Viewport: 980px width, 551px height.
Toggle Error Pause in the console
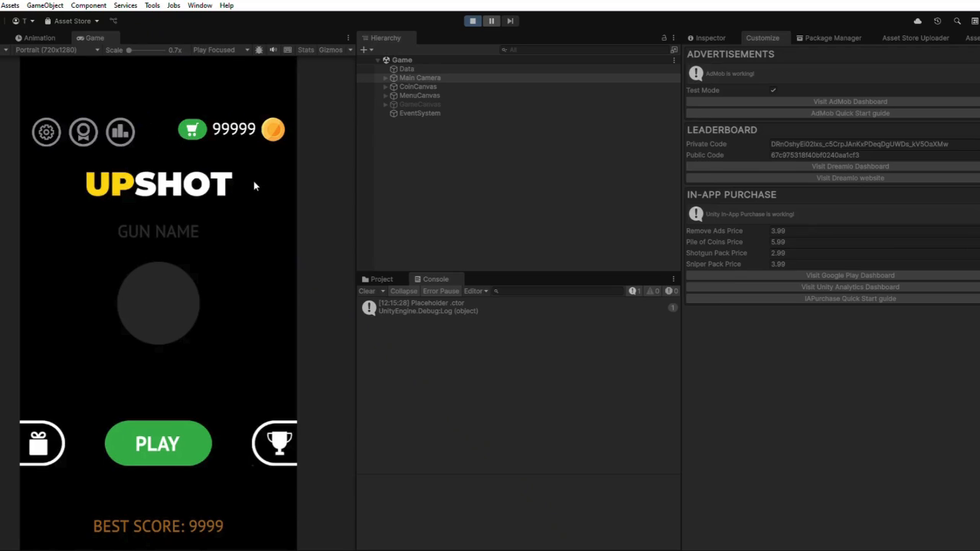441,291
